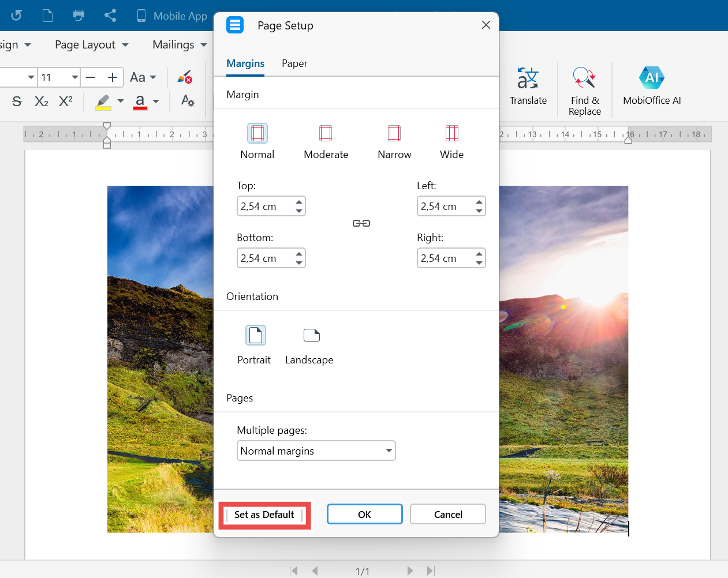The image size is (728, 578).
Task: Decrease the Left margin value
Action: click(479, 211)
